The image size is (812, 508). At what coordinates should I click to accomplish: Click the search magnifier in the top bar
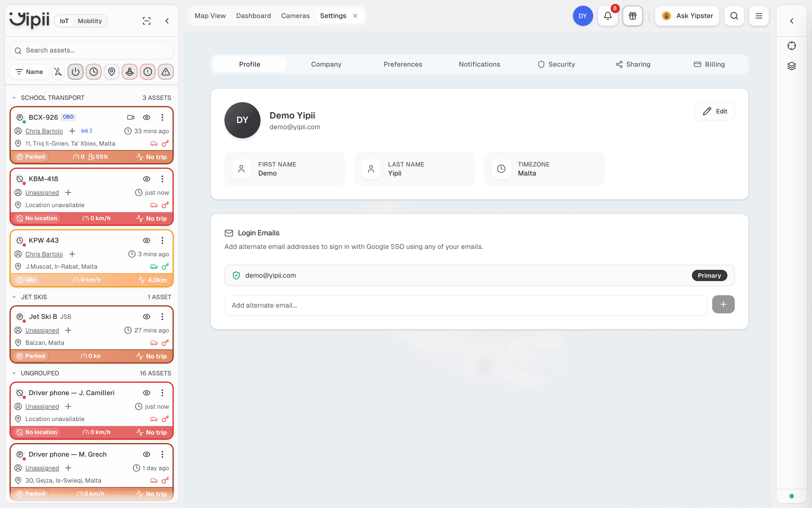tap(734, 16)
